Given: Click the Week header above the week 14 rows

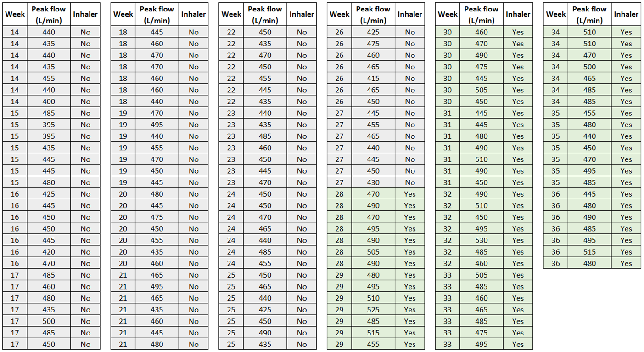Looking at the screenshot, I should click(15, 14).
